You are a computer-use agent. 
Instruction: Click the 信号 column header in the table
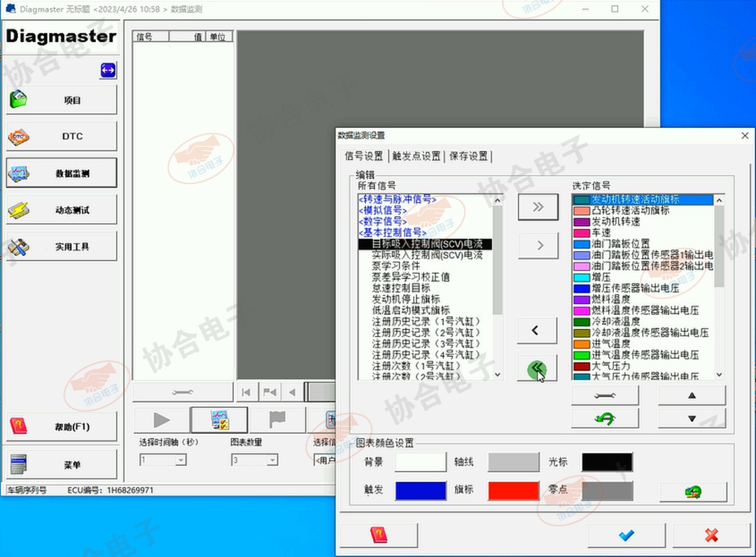[150, 36]
